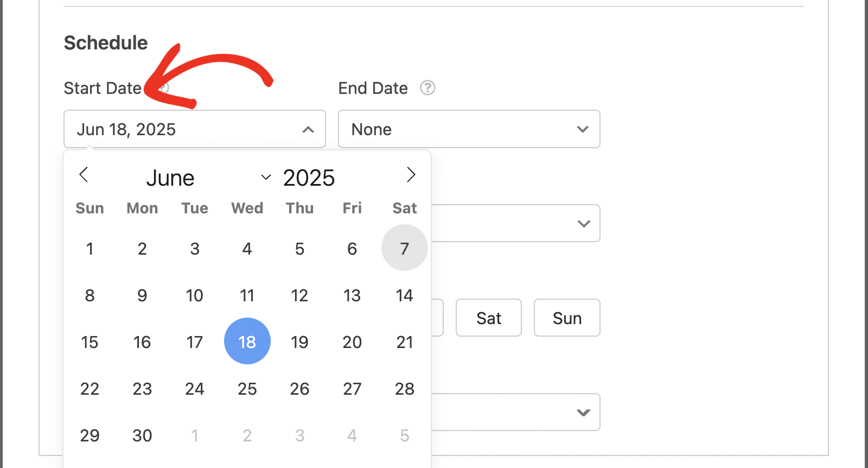Choose June 20 in the calendar
Image resolution: width=868 pixels, height=468 pixels.
tap(352, 341)
